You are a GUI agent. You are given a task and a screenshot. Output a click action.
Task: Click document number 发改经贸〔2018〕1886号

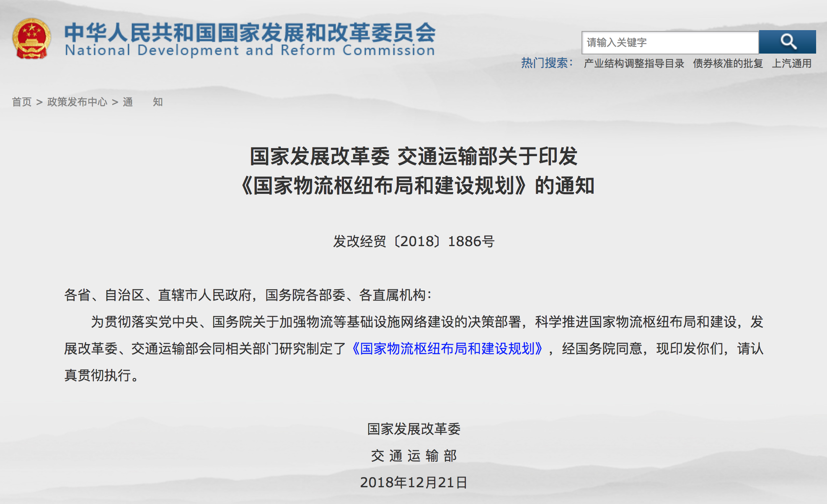(414, 242)
